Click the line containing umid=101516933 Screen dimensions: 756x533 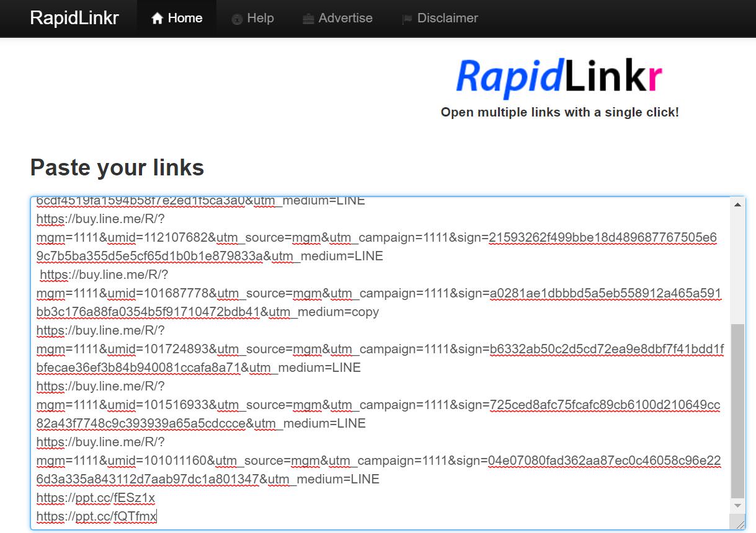click(378, 405)
